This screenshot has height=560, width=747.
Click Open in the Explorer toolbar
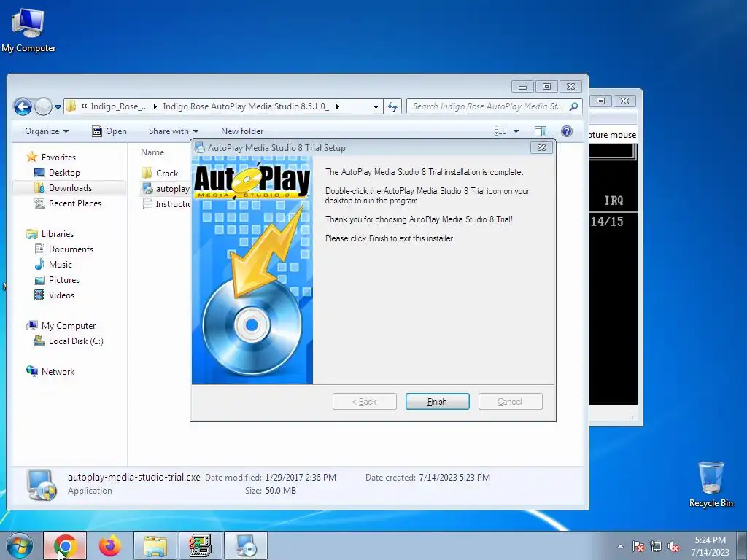pos(109,131)
